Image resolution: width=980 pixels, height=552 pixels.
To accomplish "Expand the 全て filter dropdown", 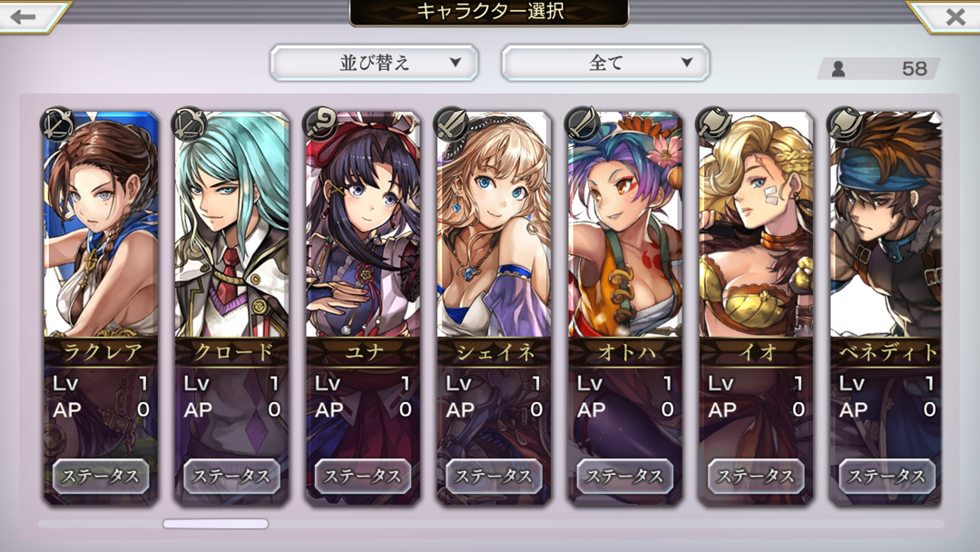I will 605,63.
